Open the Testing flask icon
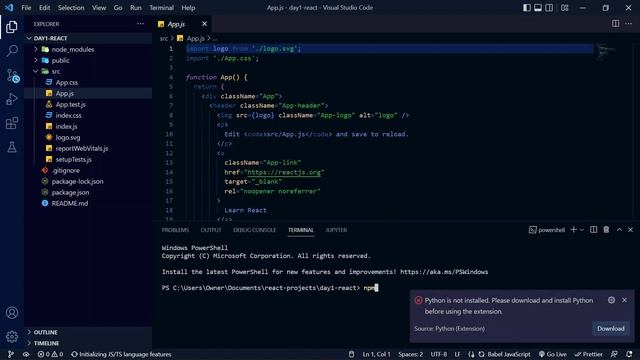This screenshot has width=640, height=360. click(x=12, y=147)
